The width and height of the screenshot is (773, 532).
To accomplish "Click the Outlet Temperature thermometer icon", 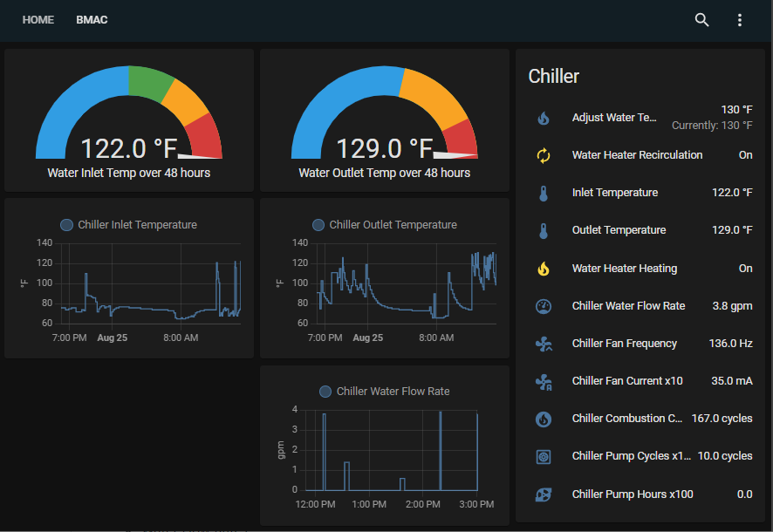I will tap(544, 230).
